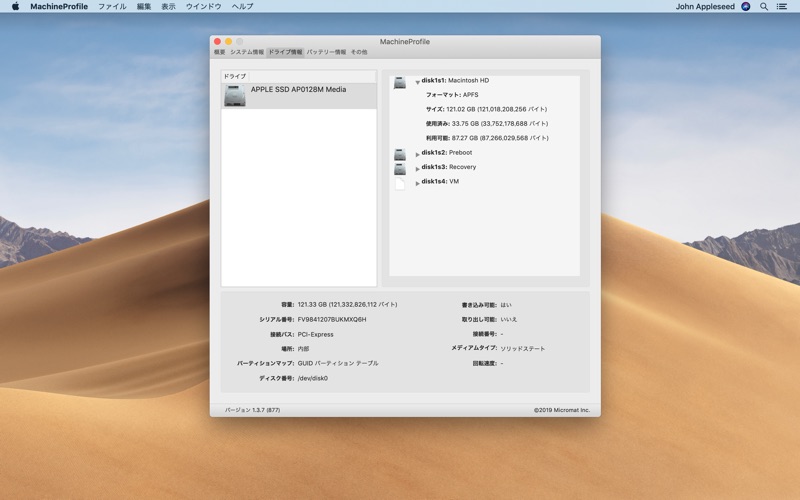Switch to the その他 tab
The image size is (800, 500).
point(359,52)
